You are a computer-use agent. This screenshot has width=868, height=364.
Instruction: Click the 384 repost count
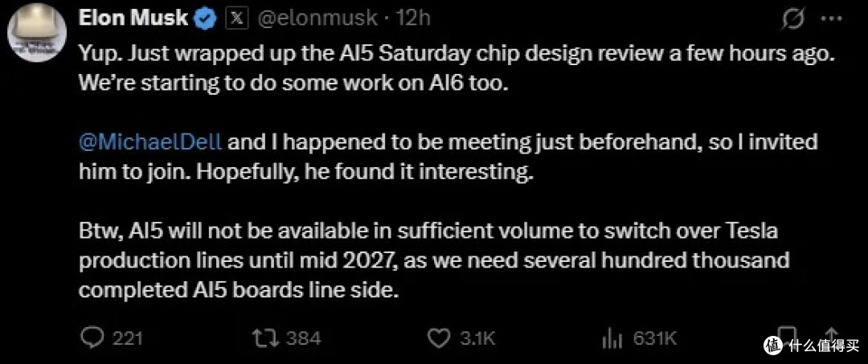pyautogui.click(x=301, y=338)
